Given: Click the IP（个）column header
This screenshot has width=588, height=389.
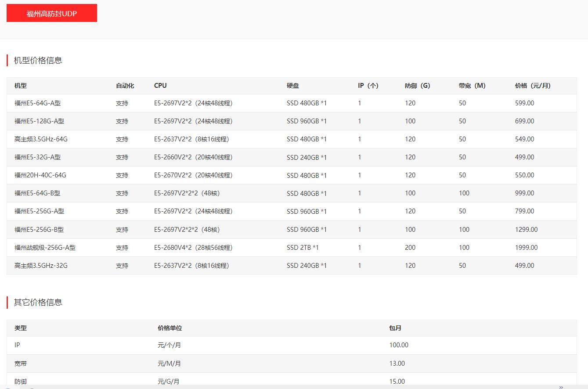Looking at the screenshot, I should point(368,86).
